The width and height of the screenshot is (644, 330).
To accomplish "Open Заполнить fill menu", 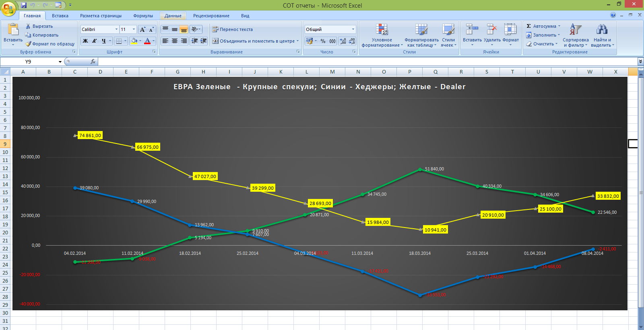I will coord(543,35).
